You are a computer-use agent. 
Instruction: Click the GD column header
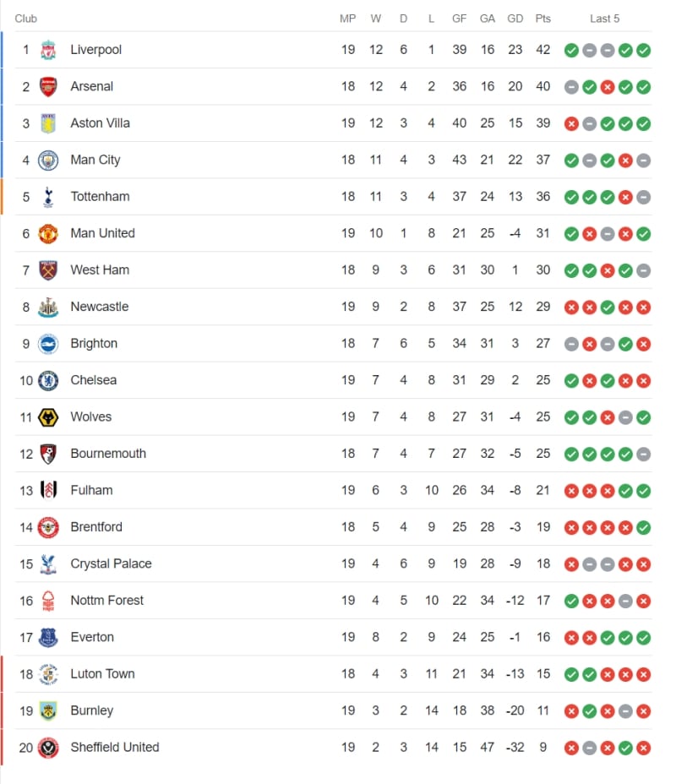515,19
